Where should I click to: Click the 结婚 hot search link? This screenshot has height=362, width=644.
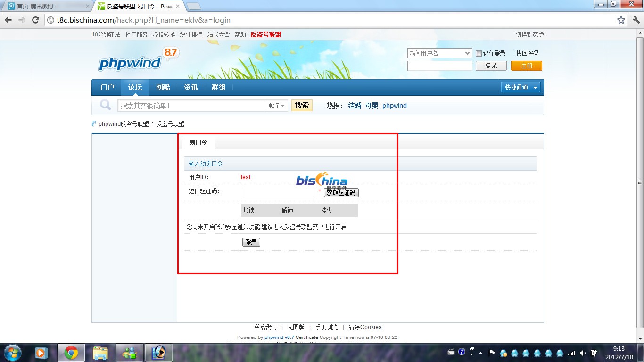(x=355, y=106)
